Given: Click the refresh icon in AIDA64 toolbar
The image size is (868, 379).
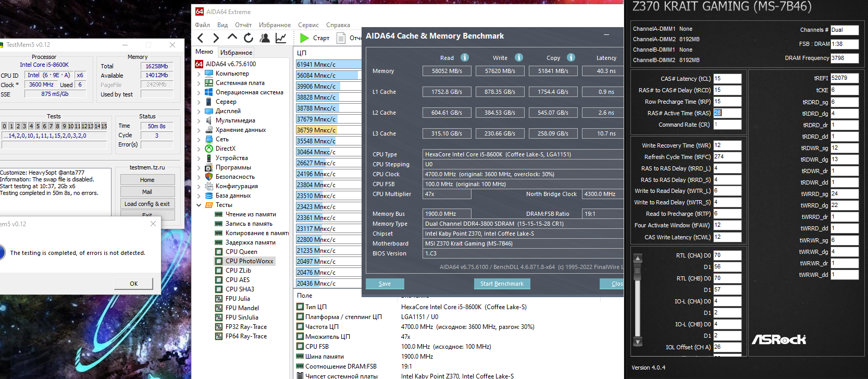Looking at the screenshot, I should tap(249, 38).
